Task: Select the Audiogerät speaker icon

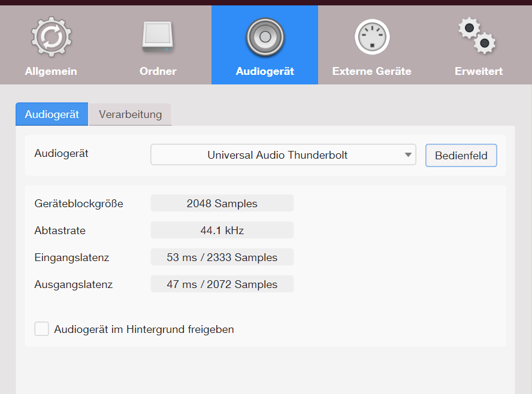Action: [265, 37]
